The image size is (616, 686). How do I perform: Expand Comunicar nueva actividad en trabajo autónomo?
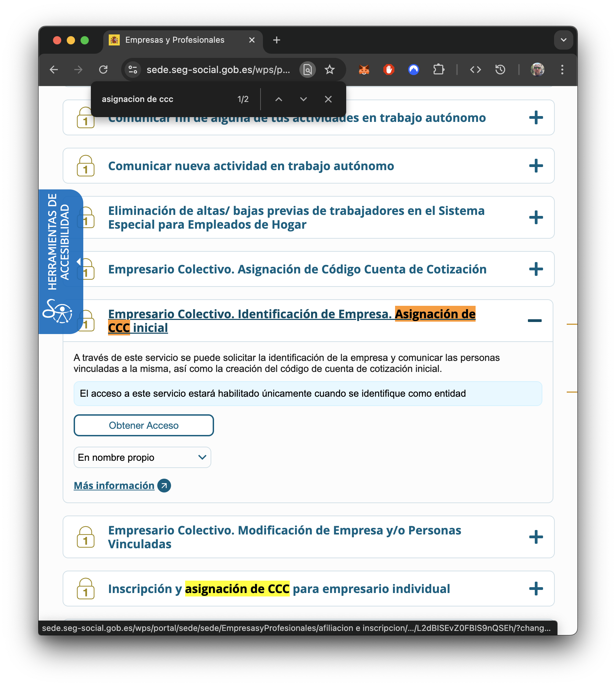tap(536, 166)
